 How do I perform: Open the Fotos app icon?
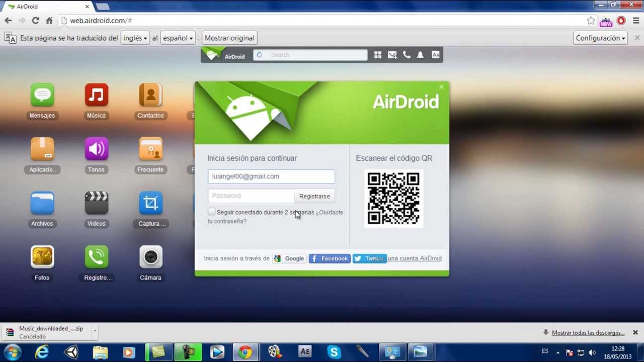(42, 257)
